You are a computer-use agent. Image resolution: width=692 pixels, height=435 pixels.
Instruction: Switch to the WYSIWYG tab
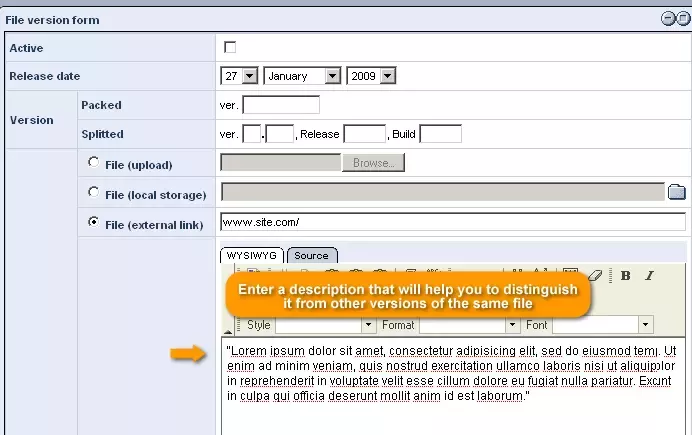pos(252,255)
